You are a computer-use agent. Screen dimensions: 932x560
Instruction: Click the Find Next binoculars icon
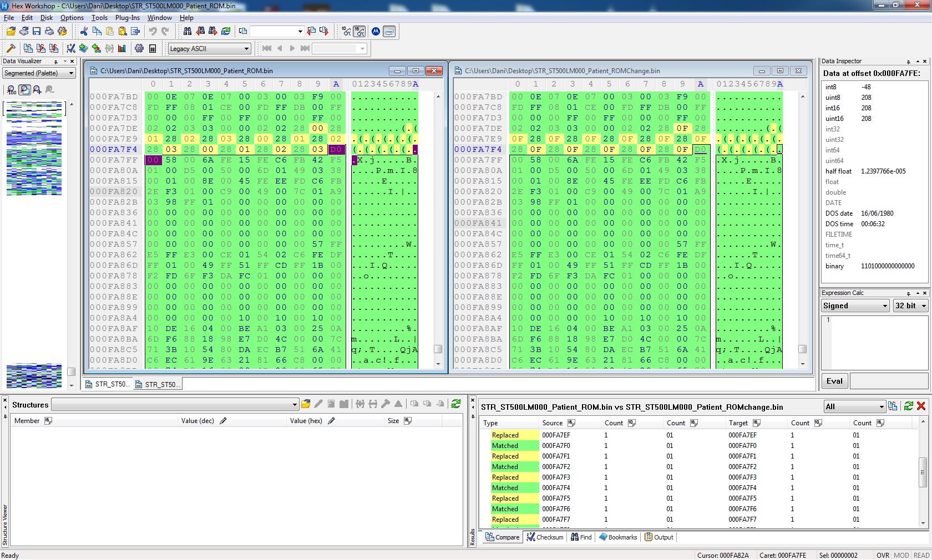click(x=213, y=32)
